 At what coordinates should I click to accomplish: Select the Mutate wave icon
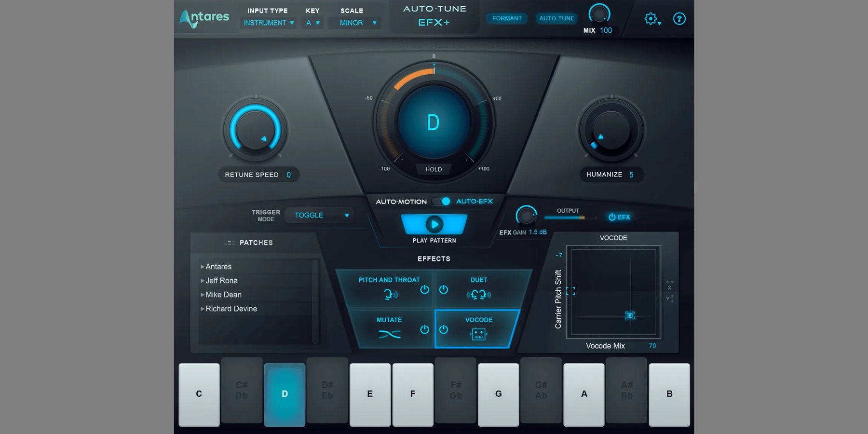pos(389,334)
